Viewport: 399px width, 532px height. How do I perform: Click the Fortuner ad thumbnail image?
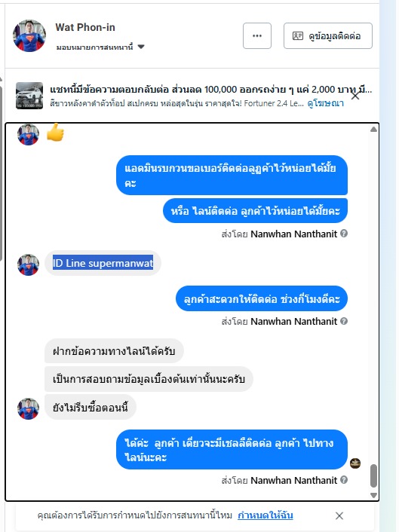click(x=29, y=96)
